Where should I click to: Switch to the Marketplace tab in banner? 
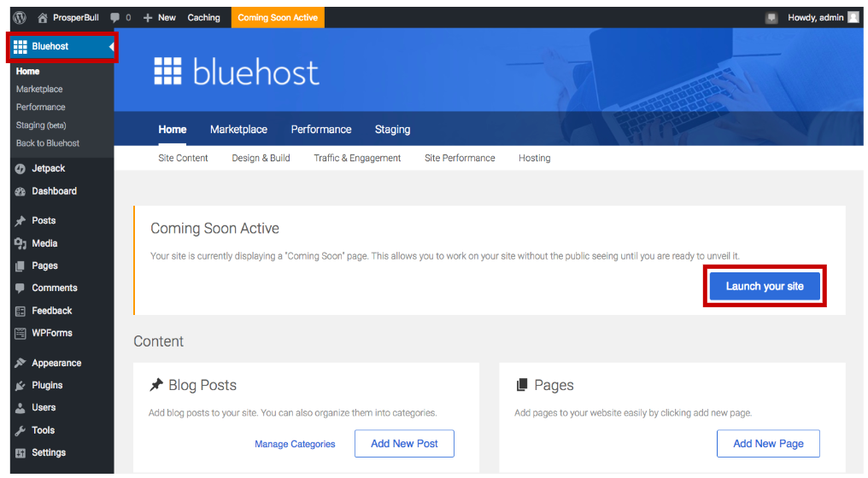click(x=238, y=129)
